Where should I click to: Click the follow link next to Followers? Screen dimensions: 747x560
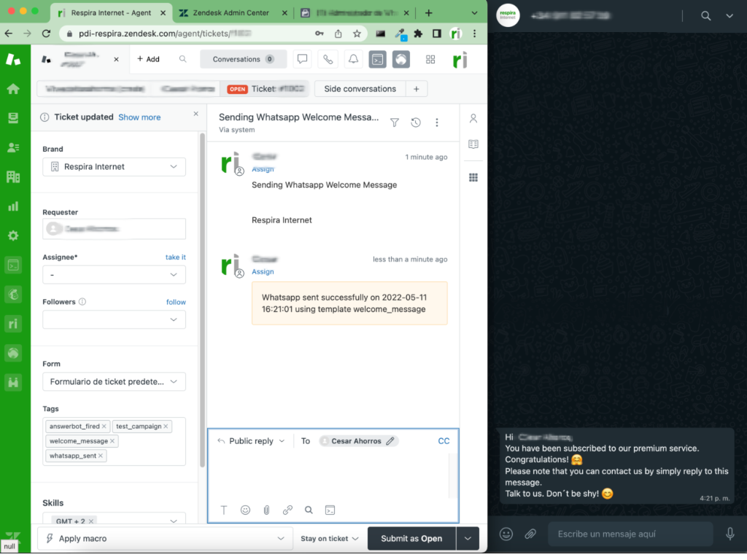[176, 301]
